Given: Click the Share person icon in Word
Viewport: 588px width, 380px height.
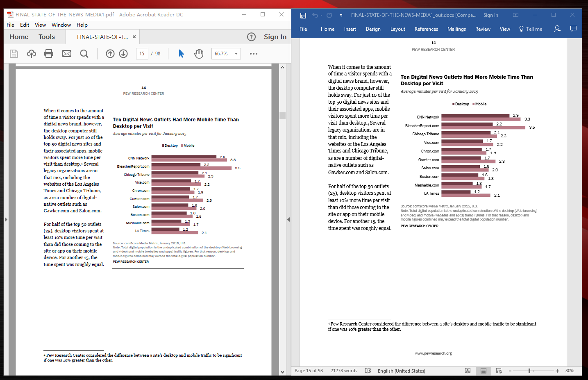Looking at the screenshot, I should click(557, 29).
